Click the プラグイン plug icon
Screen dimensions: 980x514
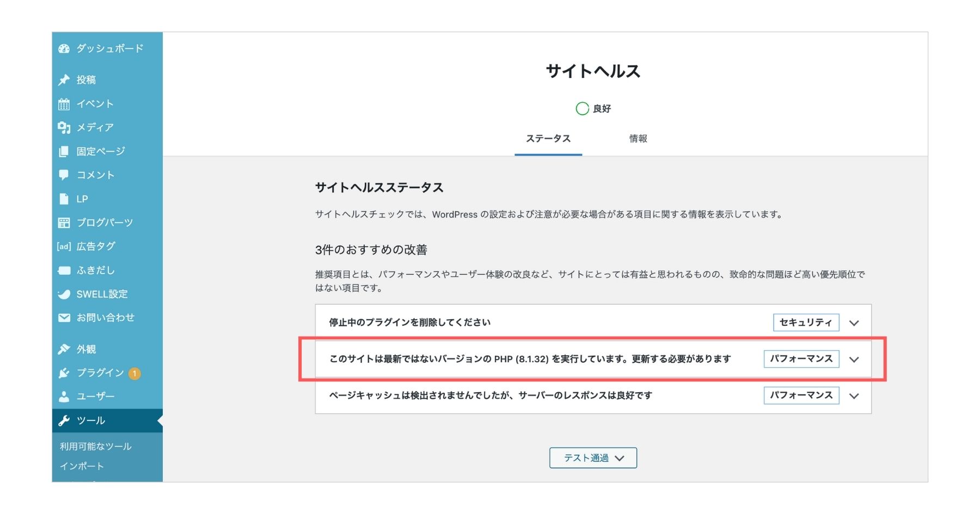coord(64,373)
